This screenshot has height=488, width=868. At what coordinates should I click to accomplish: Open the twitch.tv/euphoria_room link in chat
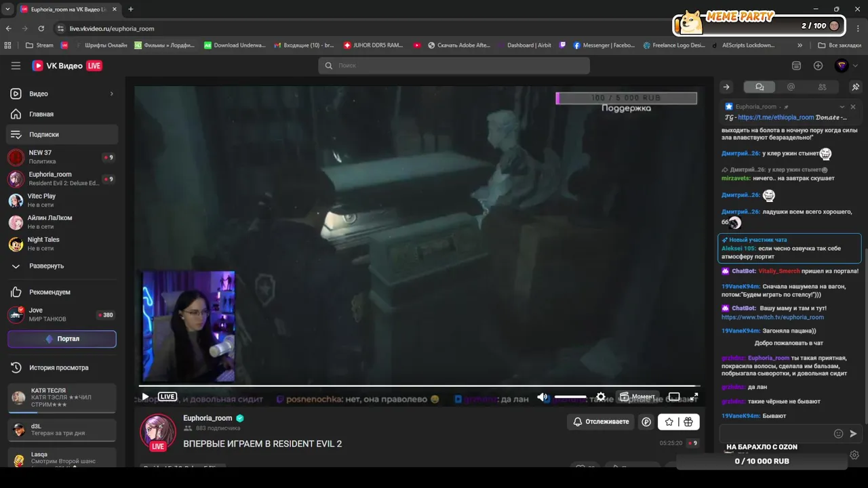772,317
